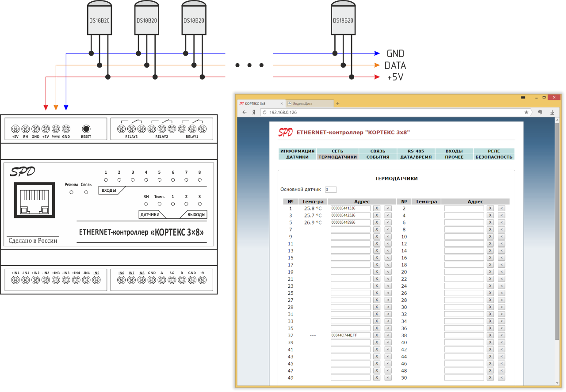Screen dimensions: 566x392
Task: Bookmark the page with the star icon
Action: click(526, 112)
